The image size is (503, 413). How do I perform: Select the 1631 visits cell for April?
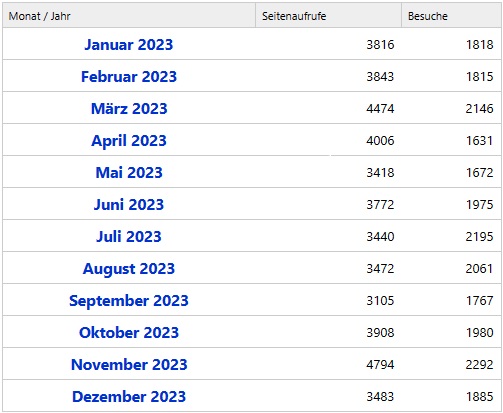pyautogui.click(x=479, y=140)
